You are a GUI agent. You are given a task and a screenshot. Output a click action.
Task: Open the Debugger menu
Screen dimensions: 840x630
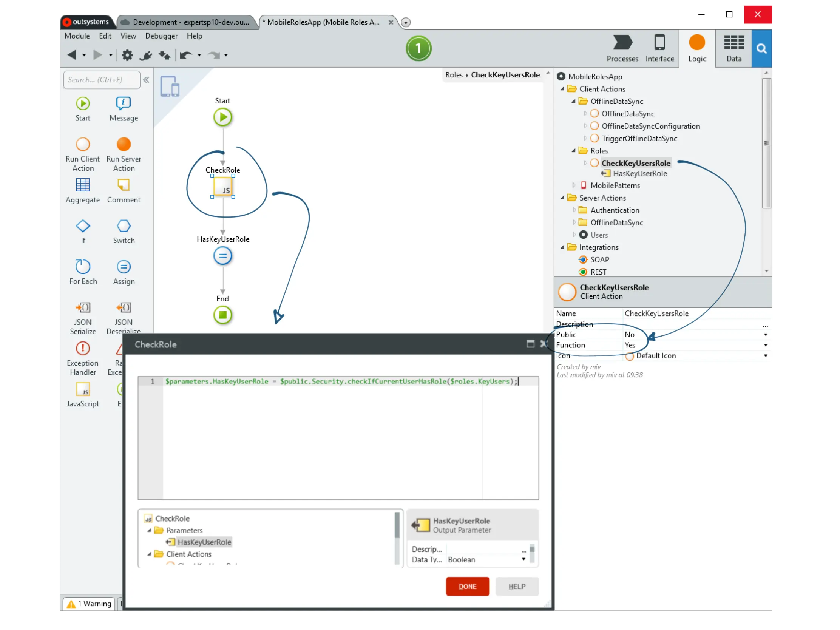click(x=161, y=36)
